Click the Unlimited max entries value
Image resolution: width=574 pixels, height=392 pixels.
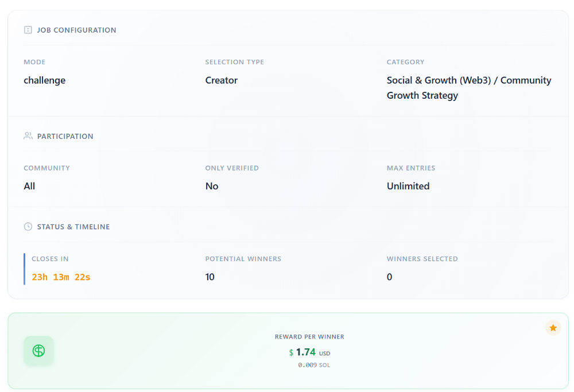pyautogui.click(x=408, y=186)
